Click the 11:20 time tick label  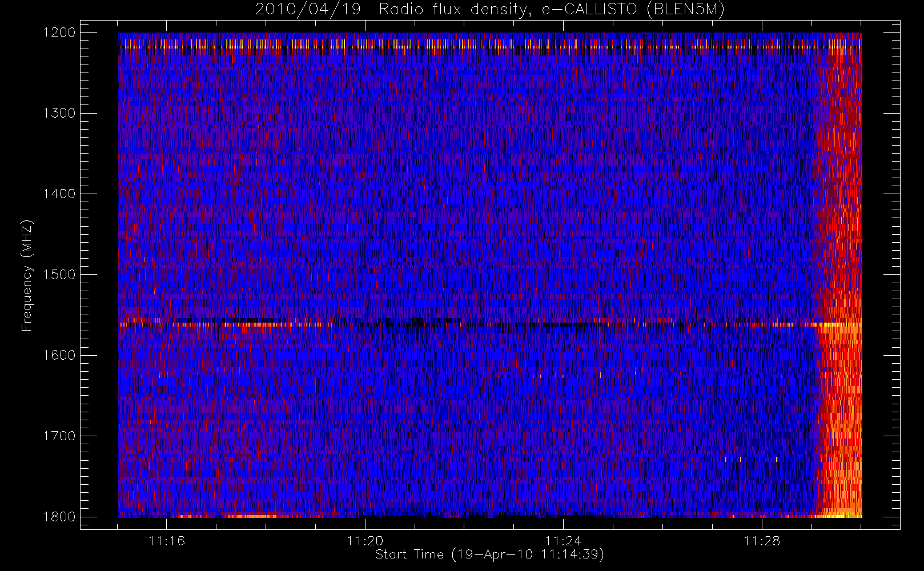[365, 541]
